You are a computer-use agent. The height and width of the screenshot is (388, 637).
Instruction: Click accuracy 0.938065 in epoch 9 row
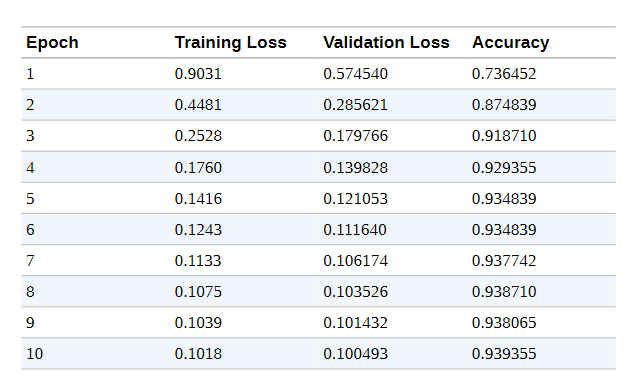pyautogui.click(x=504, y=323)
